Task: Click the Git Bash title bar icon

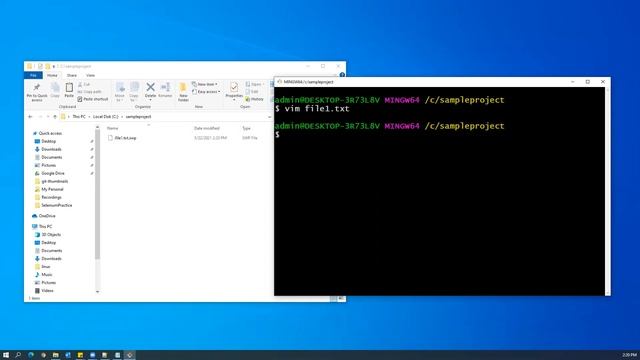Action: pos(280,82)
